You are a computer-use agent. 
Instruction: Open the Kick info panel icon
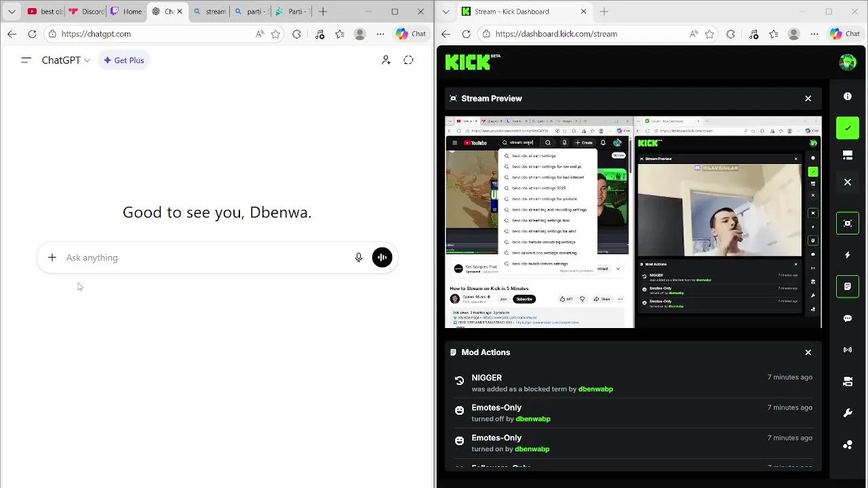tap(847, 96)
